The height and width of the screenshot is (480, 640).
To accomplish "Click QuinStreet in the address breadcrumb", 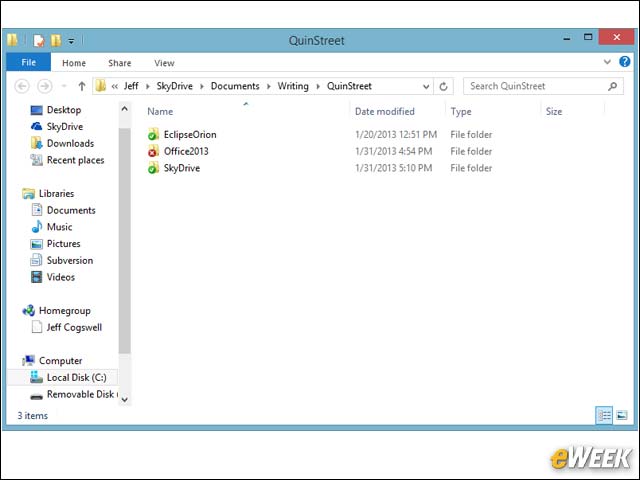I will [349, 86].
